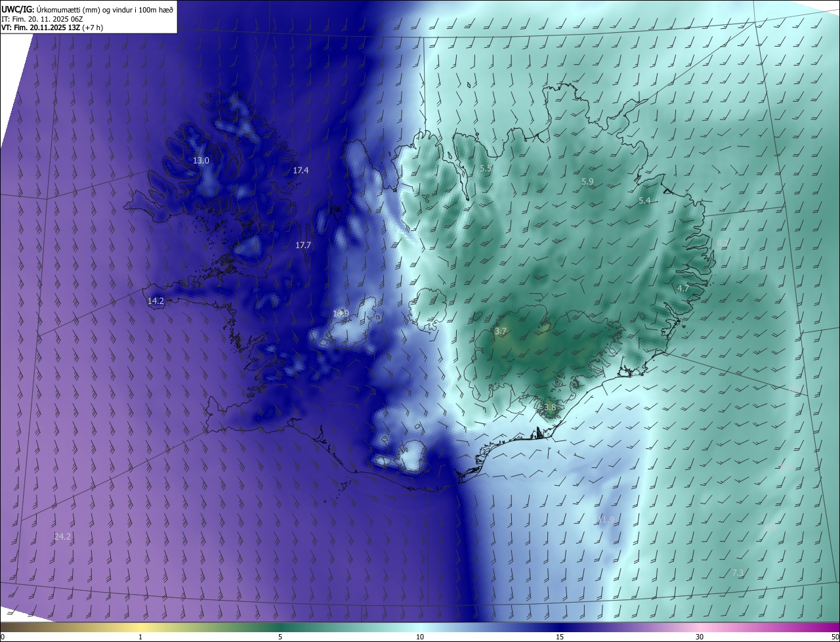Viewport: 840px width, 642px height.
Task: Click the 5.4 value label
Action: tap(644, 201)
